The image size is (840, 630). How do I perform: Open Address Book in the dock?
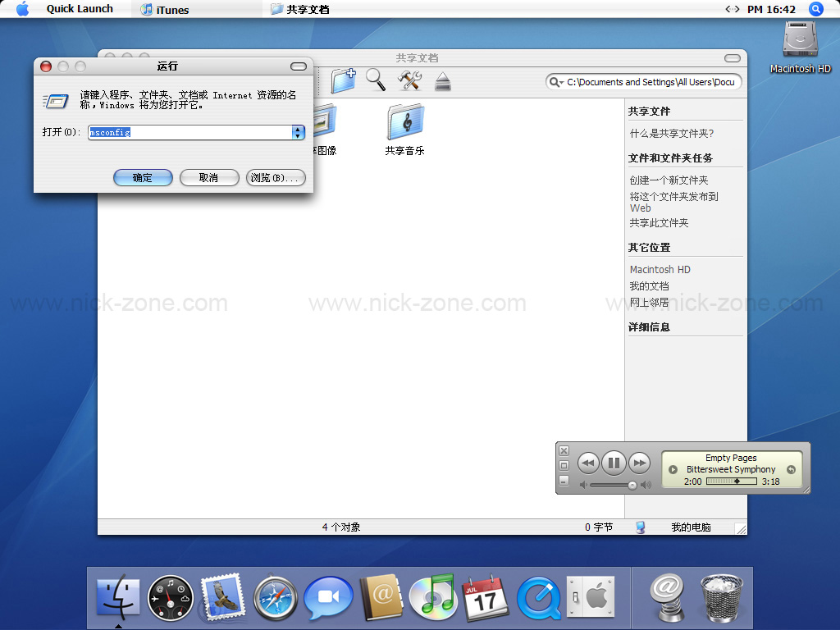(x=381, y=597)
